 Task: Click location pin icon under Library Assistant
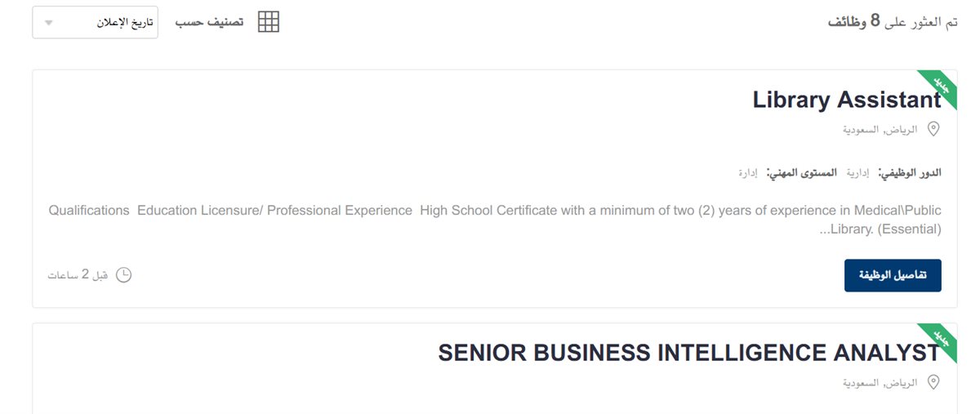[x=933, y=129]
